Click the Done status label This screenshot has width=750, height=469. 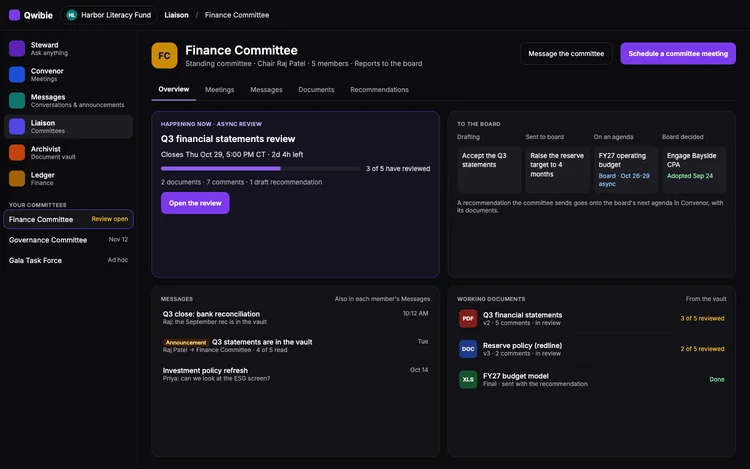717,380
